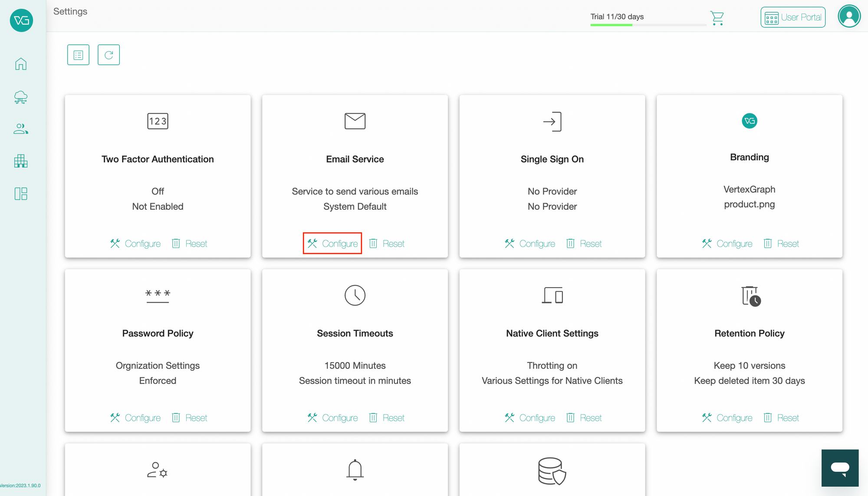Viewport: 868px width, 496px height.
Task: Click the VG logo in sidebar
Action: pyautogui.click(x=21, y=20)
